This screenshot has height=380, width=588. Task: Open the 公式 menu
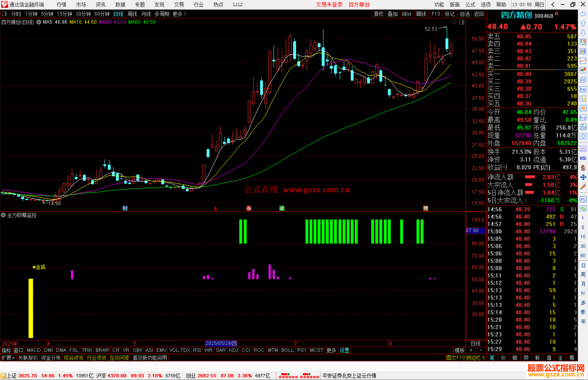470,4
